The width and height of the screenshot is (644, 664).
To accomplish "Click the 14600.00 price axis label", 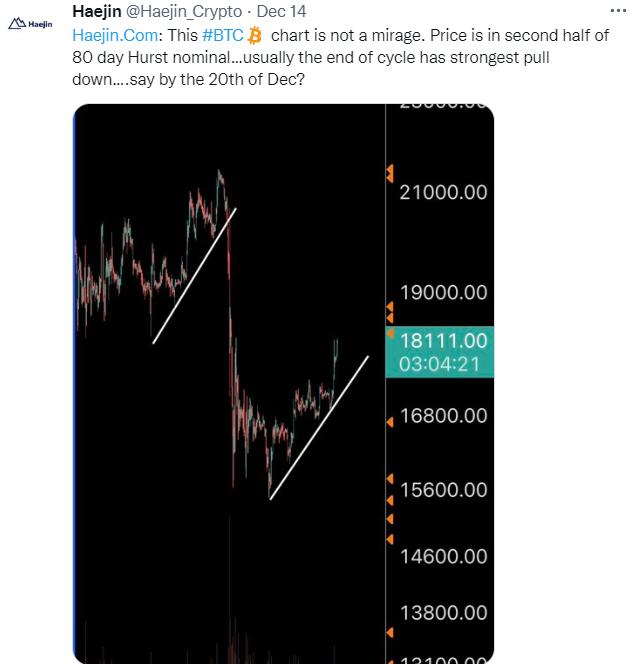I will tap(443, 556).
